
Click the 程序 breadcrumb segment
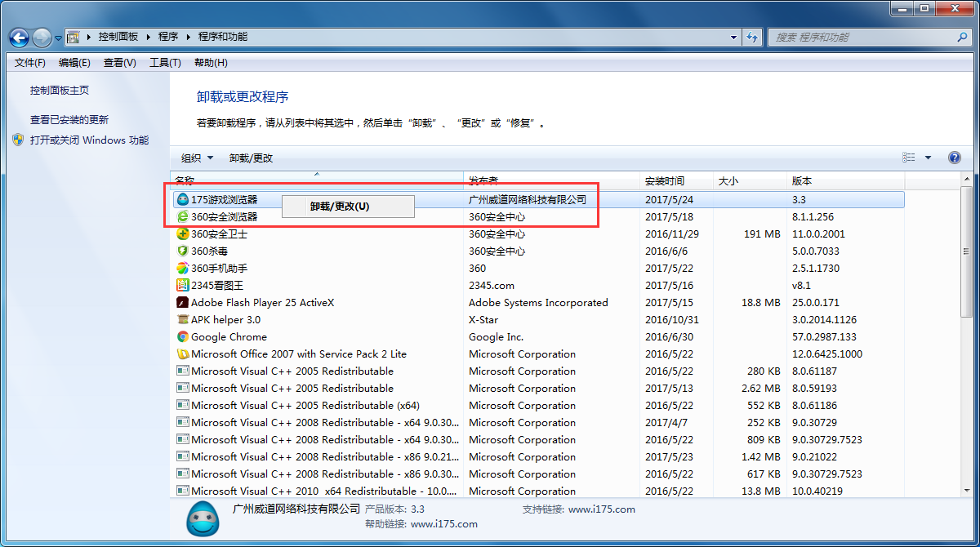click(x=168, y=37)
